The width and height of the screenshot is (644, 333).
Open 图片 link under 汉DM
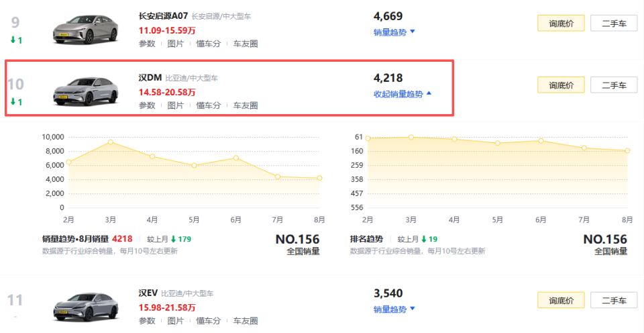pos(175,105)
